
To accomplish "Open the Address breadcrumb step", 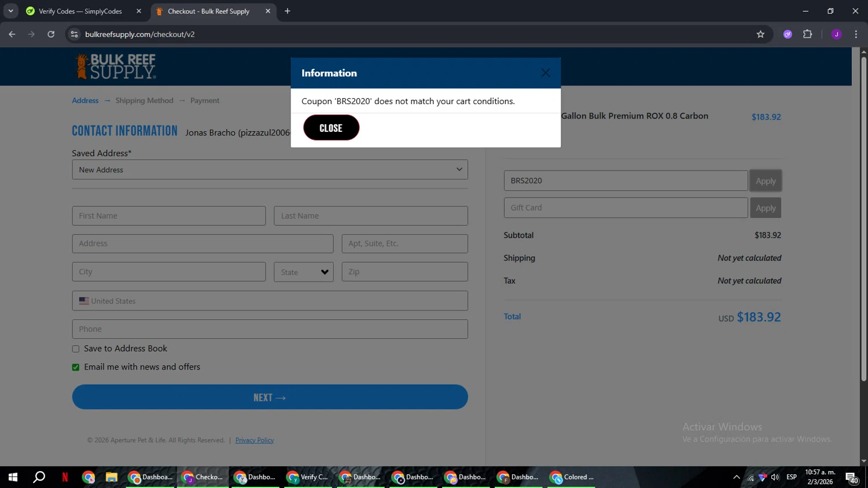I will (85, 101).
